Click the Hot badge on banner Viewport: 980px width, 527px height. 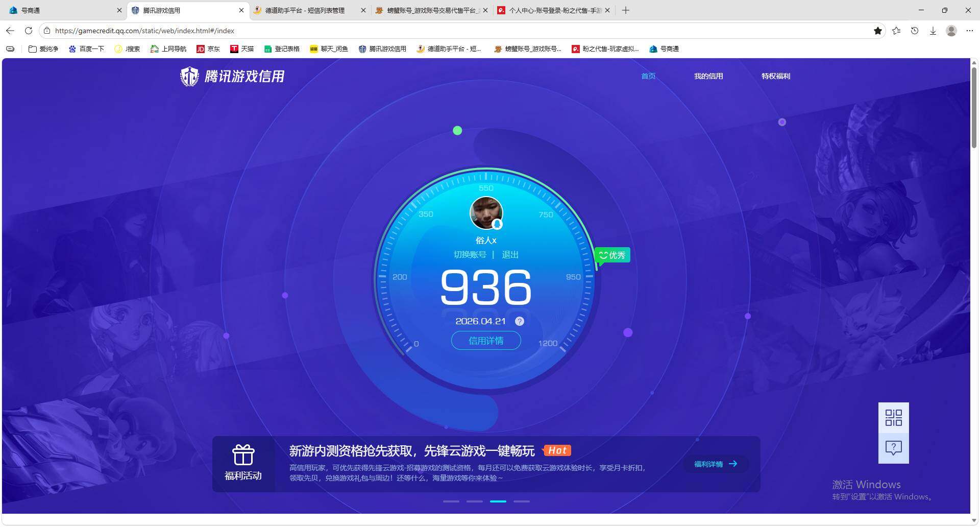[x=557, y=450]
